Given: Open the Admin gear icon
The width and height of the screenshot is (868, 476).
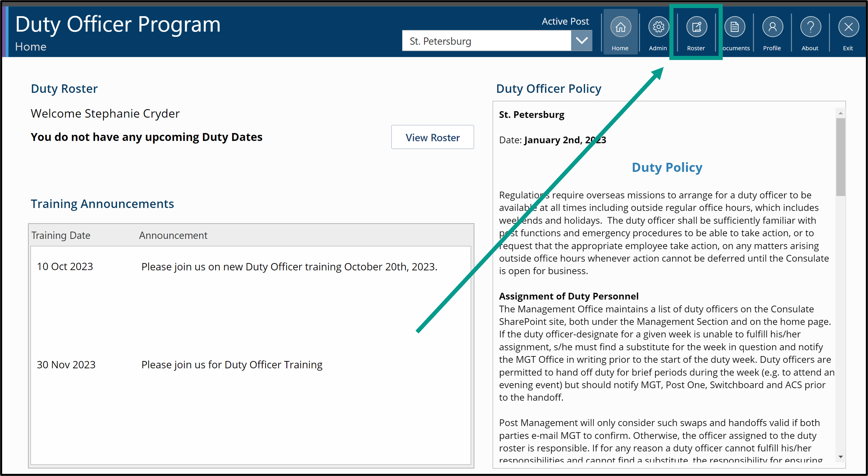Looking at the screenshot, I should coord(658,27).
